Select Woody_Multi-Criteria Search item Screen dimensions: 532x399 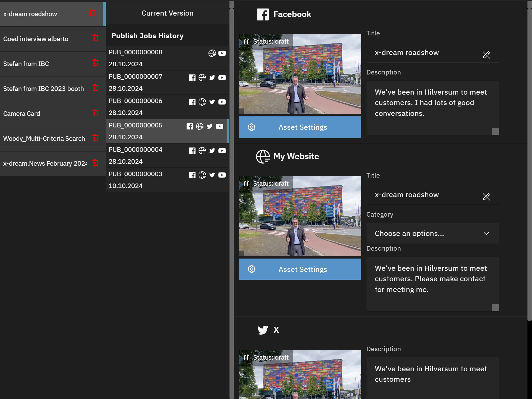[53, 138]
